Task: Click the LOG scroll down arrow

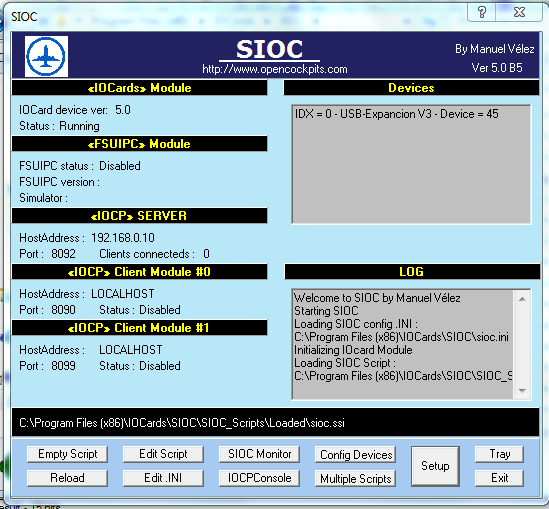Action: tap(522, 391)
